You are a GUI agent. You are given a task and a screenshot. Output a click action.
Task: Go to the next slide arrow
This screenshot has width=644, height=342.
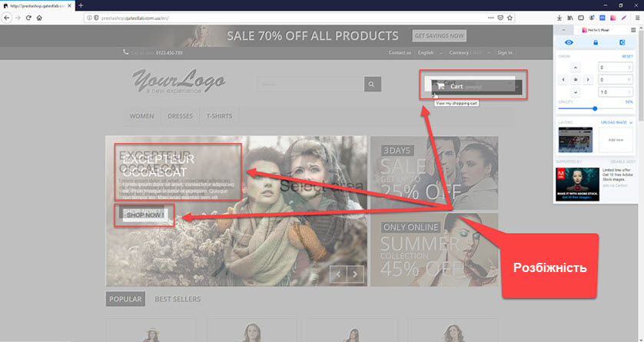coord(355,274)
